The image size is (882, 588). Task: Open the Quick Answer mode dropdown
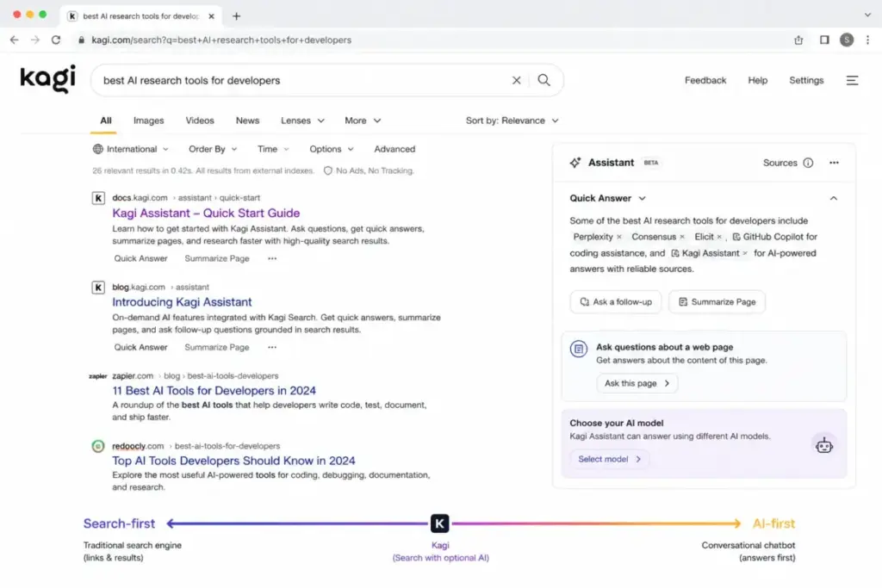(607, 198)
